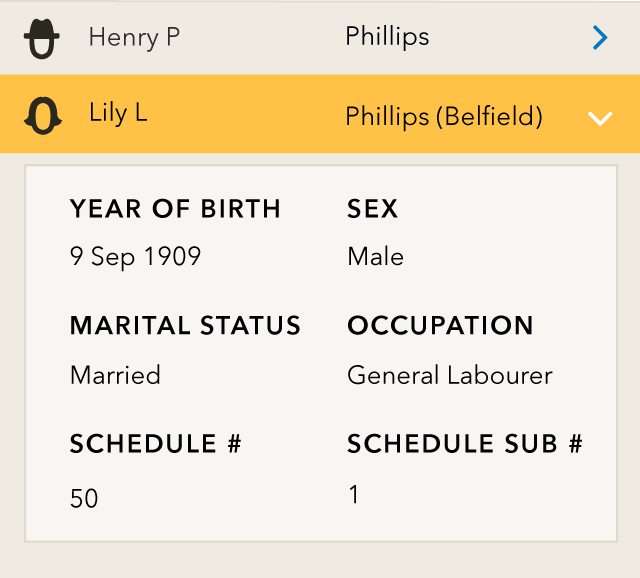The image size is (640, 578).
Task: Collapse Lily L record with white chevron
Action: point(599,118)
